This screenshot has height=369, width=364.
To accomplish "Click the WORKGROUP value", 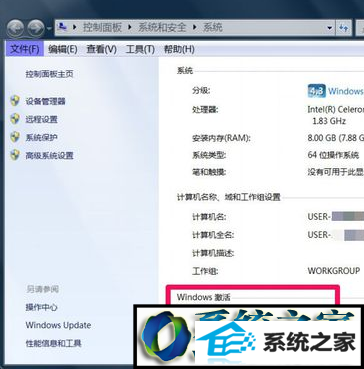I will click(x=334, y=270).
